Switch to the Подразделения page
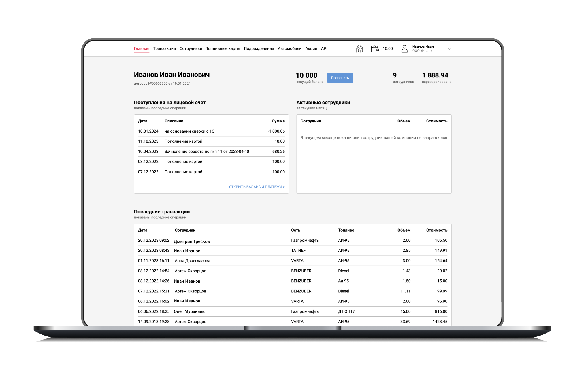The height and width of the screenshot is (382, 588). tap(259, 49)
